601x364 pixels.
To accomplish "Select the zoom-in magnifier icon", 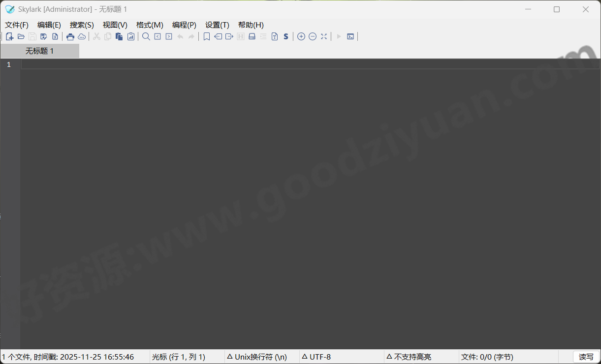I will (301, 36).
